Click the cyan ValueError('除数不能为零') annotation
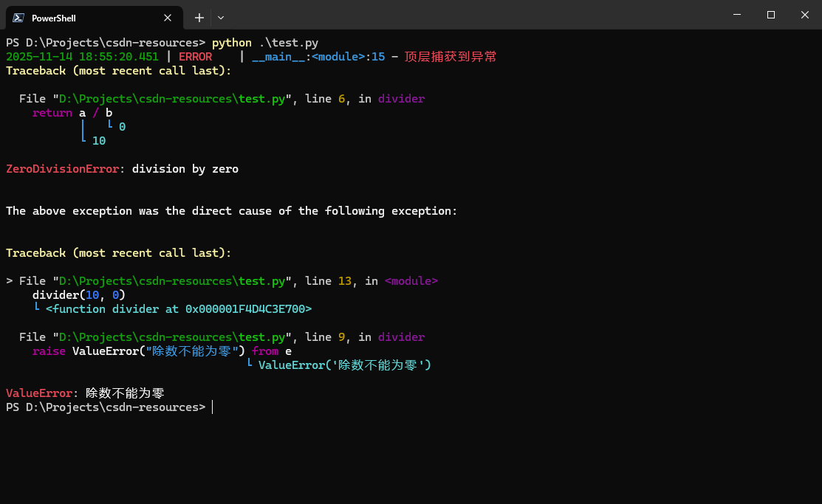822x504 pixels. (344, 365)
